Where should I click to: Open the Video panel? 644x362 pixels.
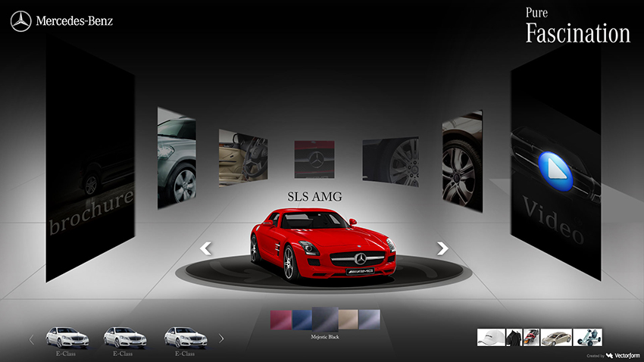[555, 162]
